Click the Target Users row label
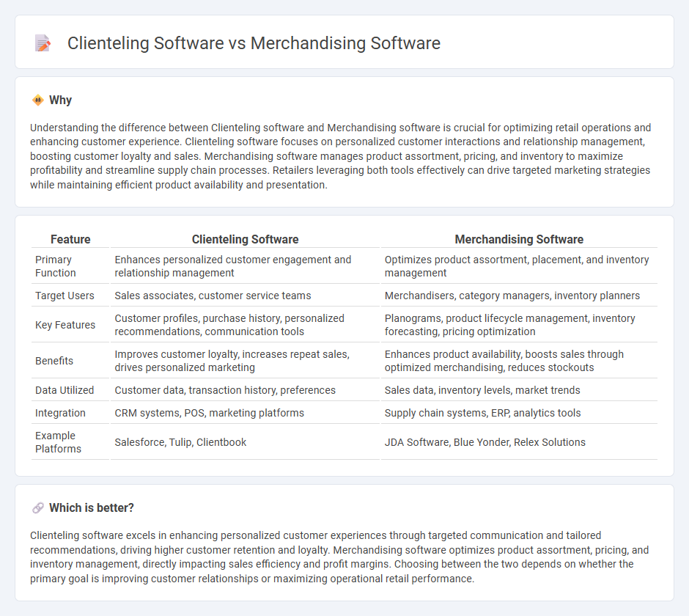The image size is (689, 616). [65, 296]
